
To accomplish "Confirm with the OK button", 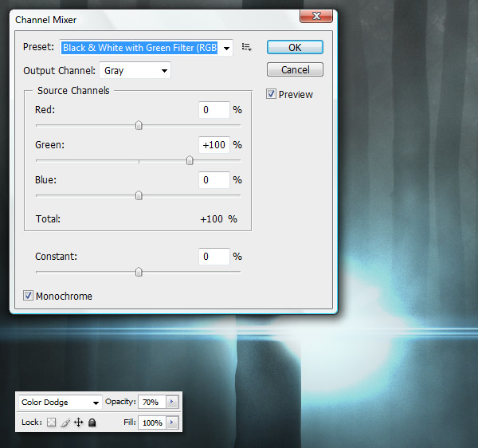I will [x=295, y=47].
